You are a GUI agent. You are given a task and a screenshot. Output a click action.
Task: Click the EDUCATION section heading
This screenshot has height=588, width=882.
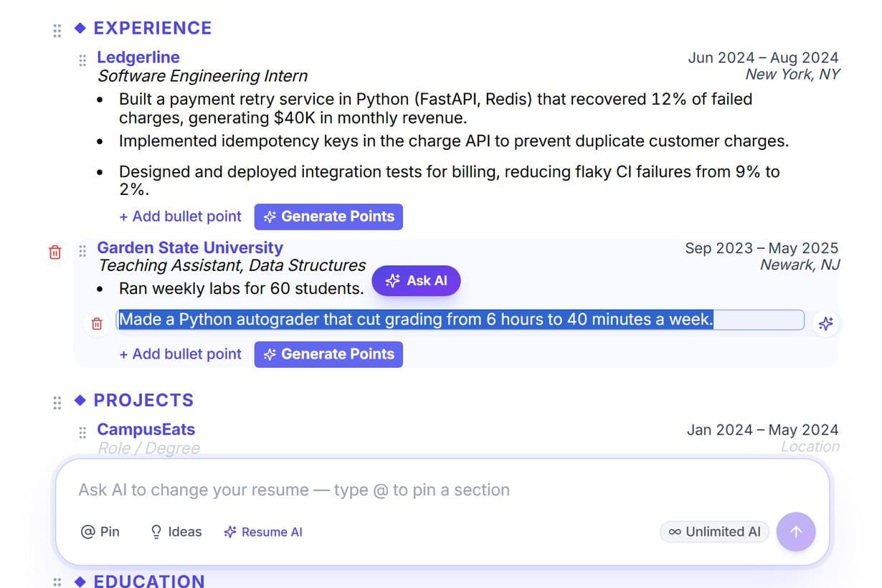click(x=149, y=581)
